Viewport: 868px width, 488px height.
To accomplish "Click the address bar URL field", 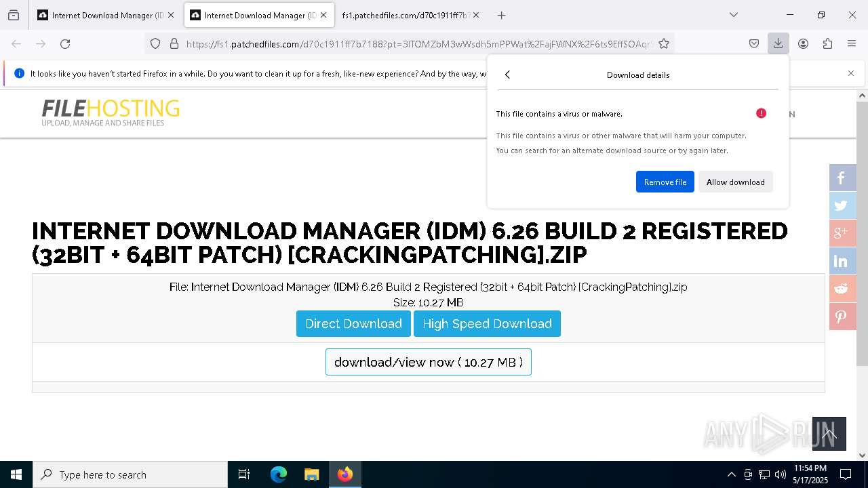I will (417, 43).
